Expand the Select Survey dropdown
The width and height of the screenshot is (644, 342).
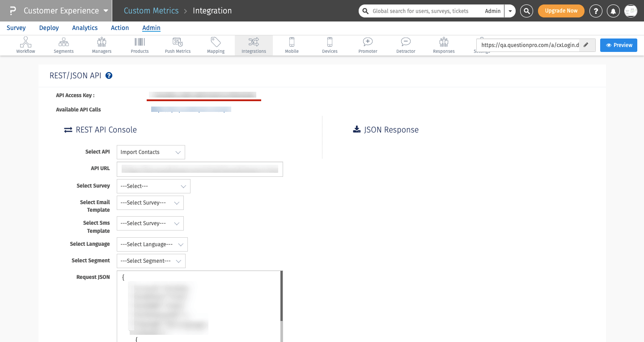click(153, 186)
